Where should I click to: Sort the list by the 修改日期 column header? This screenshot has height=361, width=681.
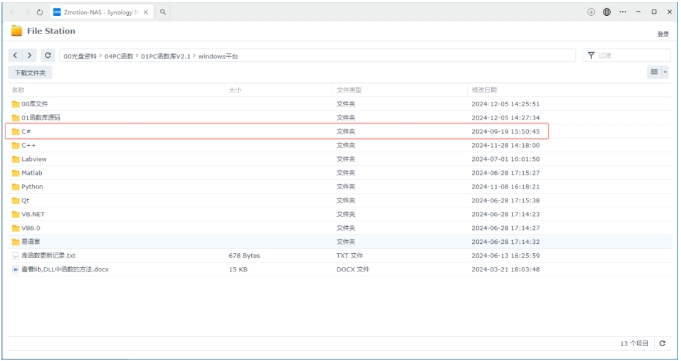click(x=484, y=90)
